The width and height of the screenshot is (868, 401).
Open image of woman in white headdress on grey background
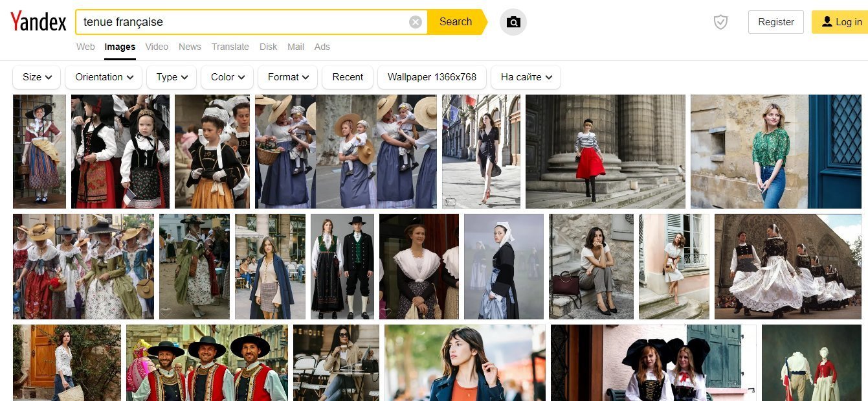pyautogui.click(x=504, y=267)
